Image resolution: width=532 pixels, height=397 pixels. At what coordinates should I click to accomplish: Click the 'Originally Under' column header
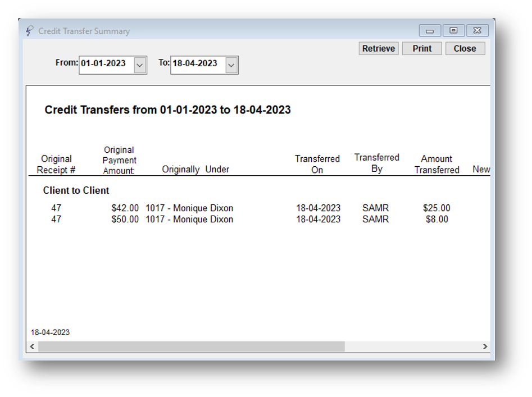[x=195, y=169]
